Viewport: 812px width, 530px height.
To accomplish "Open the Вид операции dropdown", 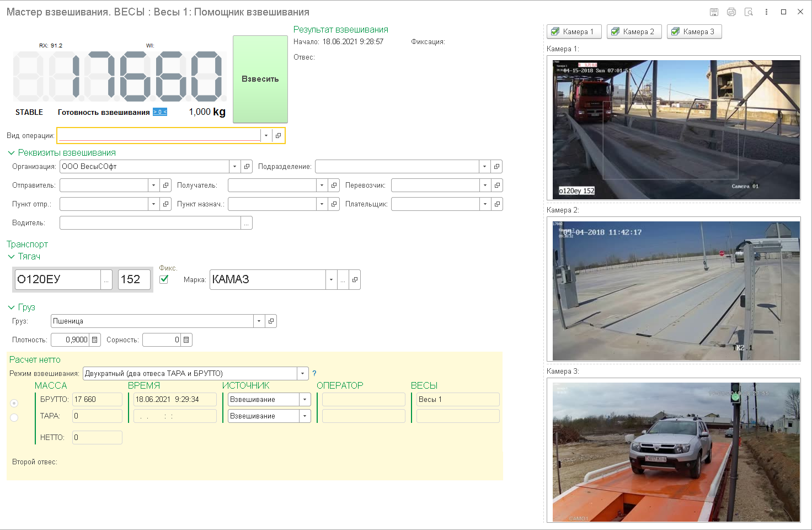I will coord(266,136).
